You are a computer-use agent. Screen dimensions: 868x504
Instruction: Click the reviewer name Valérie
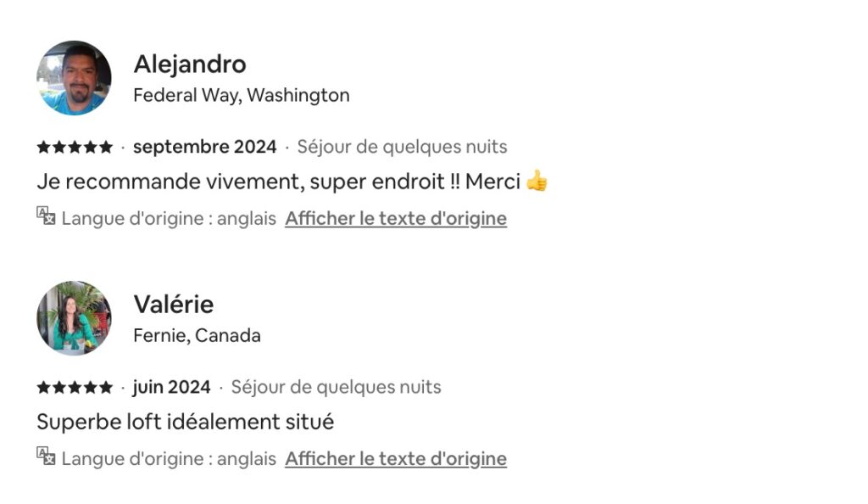click(x=174, y=305)
